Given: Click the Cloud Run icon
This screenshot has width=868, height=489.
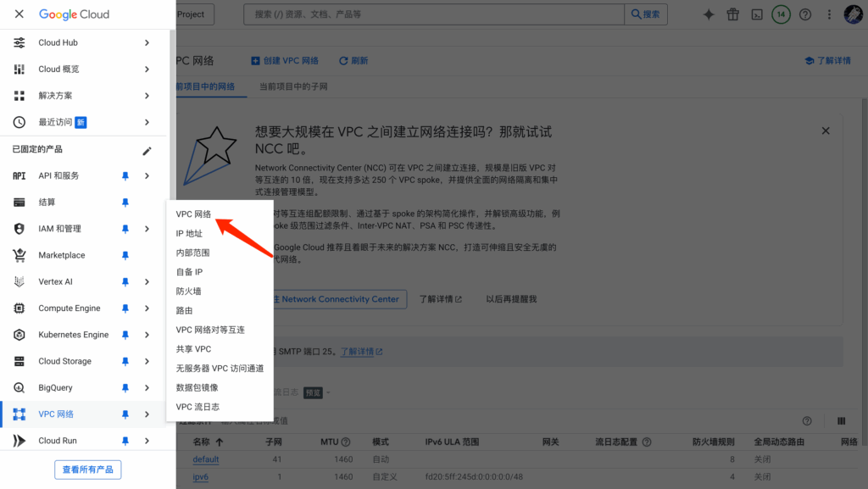Looking at the screenshot, I should [19, 441].
